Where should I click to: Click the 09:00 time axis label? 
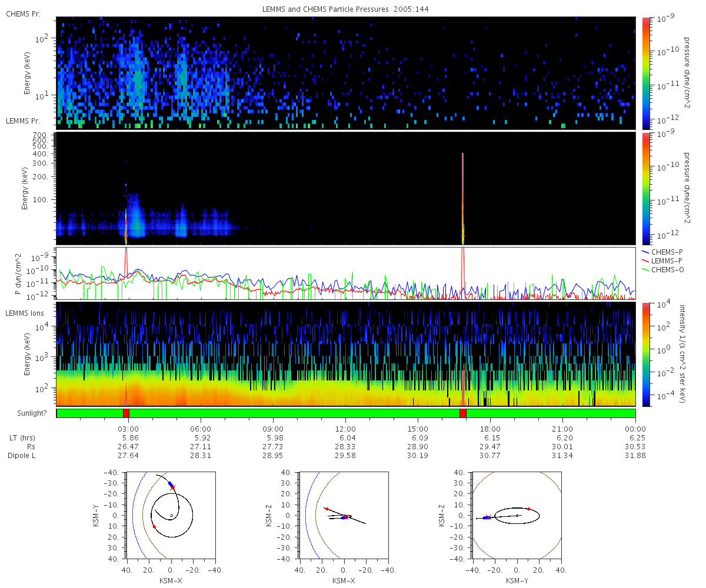(273, 429)
